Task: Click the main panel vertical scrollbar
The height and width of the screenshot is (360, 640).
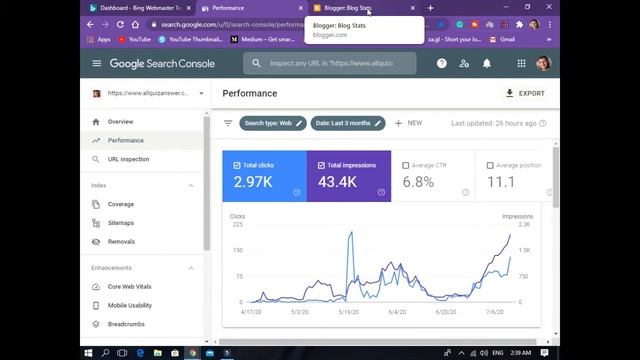Action: pyautogui.click(x=556, y=177)
